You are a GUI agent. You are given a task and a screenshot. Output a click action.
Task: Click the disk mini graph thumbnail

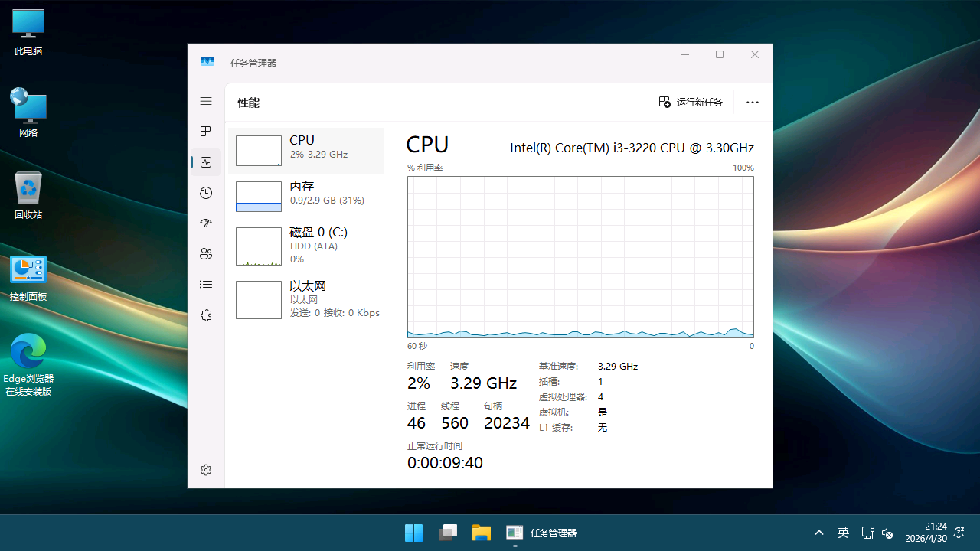tap(259, 246)
